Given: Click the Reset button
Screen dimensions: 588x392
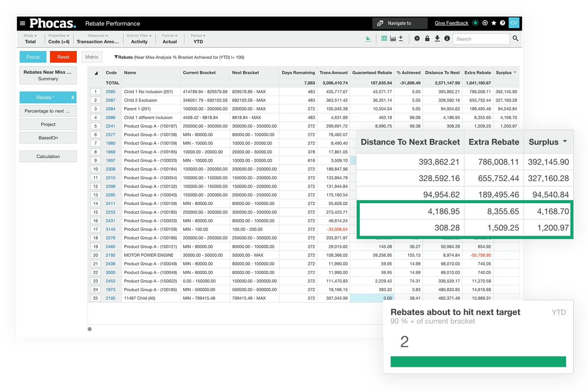Looking at the screenshot, I should pos(63,57).
